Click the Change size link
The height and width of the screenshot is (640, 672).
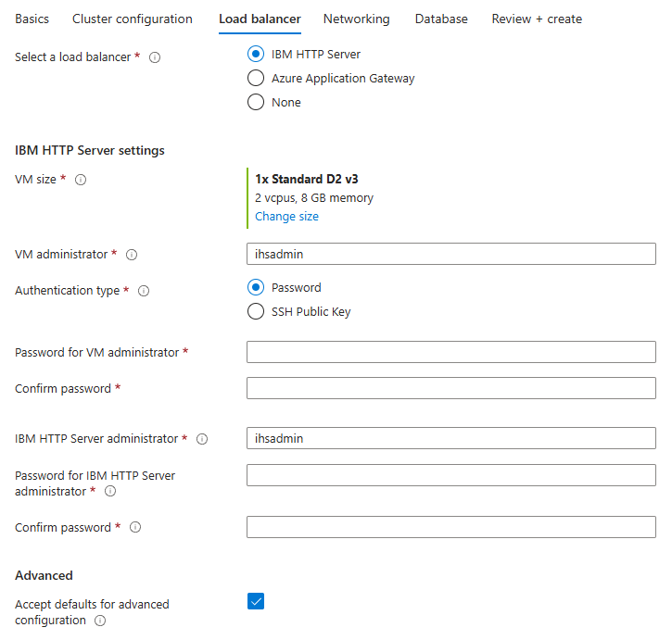coord(286,217)
